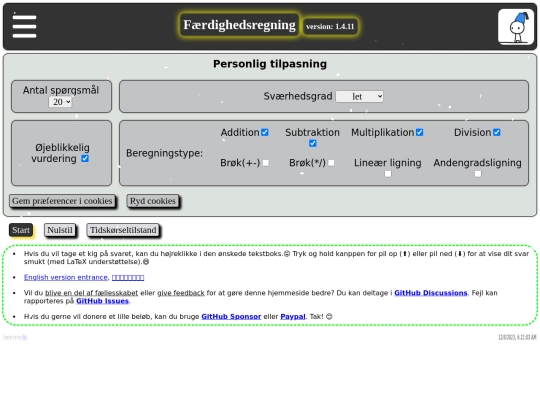Open the Sværhedsgrad dropdown set to let

360,96
